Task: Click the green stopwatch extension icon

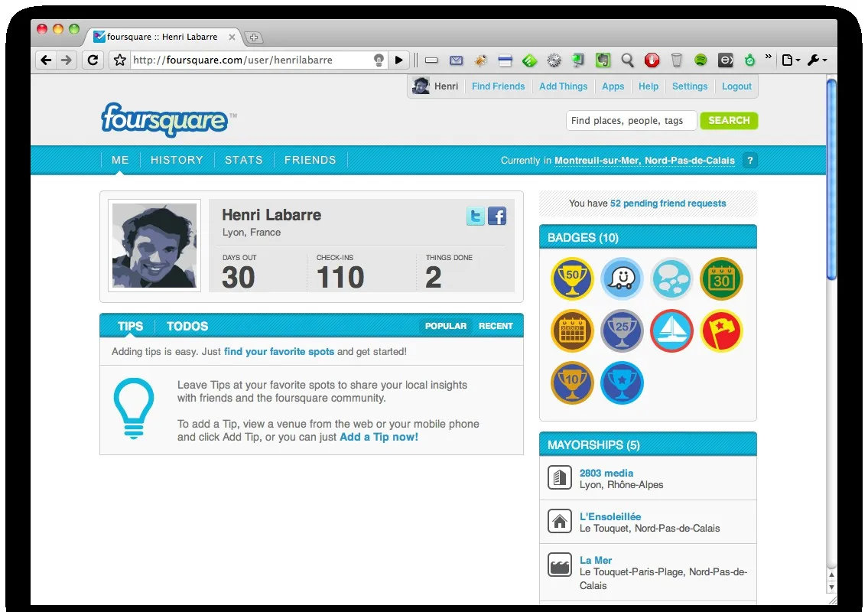Action: [749, 60]
